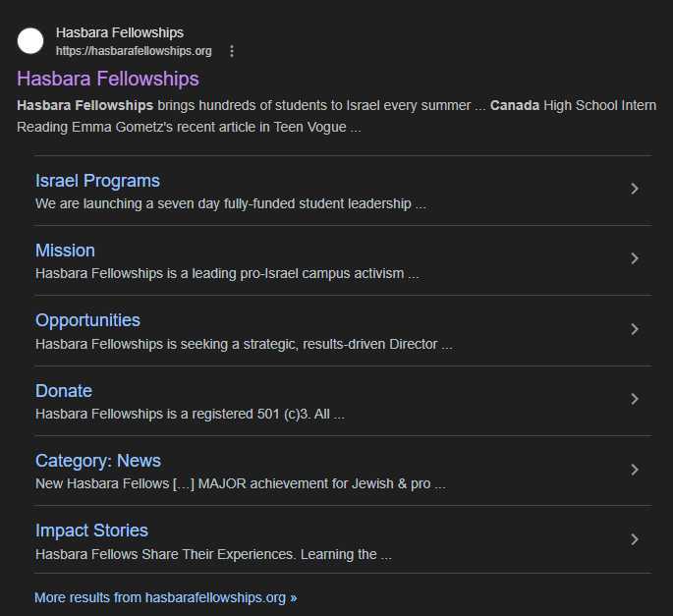Image resolution: width=673 pixels, height=616 pixels.
Task: Open the Opportunities sitelink
Action: coord(87,320)
